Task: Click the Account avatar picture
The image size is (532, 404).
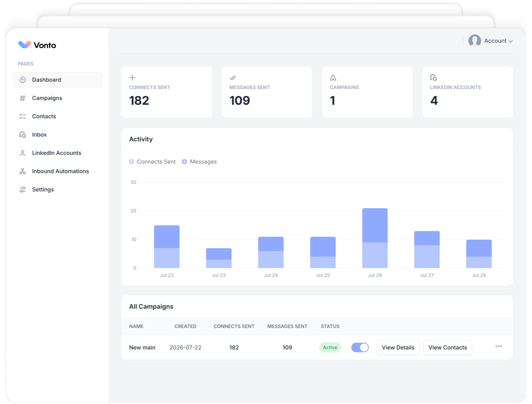Action: (475, 41)
